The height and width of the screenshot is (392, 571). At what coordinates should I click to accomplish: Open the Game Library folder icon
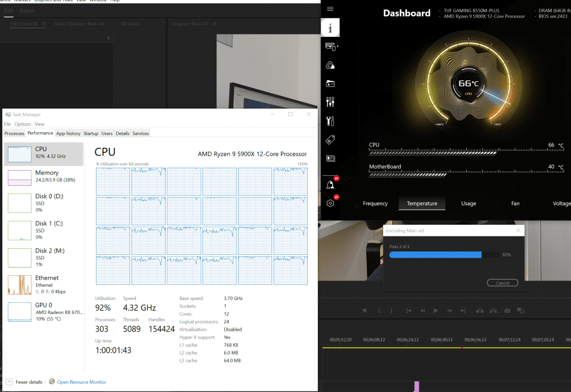(x=330, y=84)
